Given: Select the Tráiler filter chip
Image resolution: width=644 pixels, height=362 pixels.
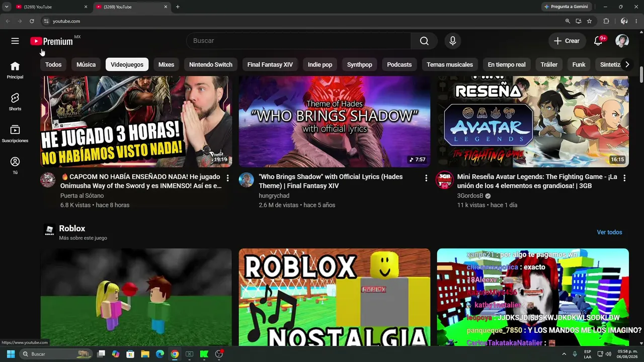Looking at the screenshot, I should coord(549,64).
